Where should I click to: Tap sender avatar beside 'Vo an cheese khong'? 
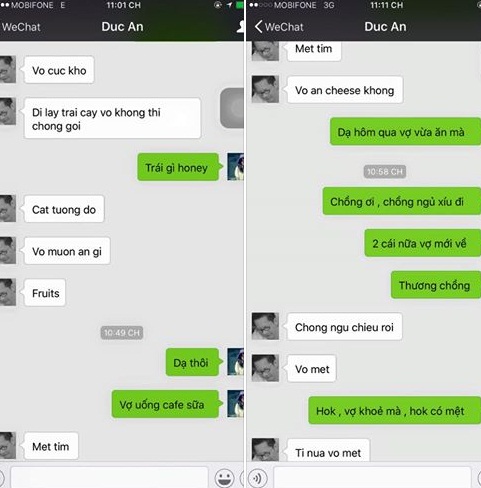[265, 89]
